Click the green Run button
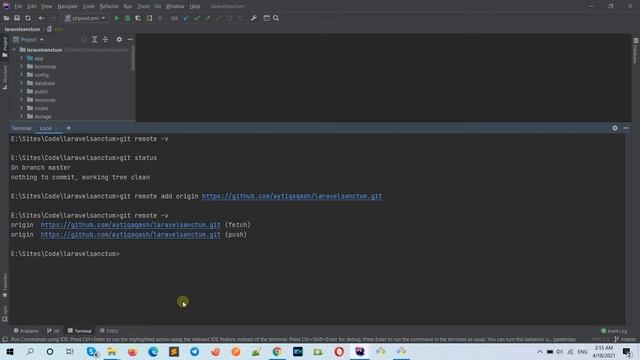The image size is (640, 360). coord(117,18)
